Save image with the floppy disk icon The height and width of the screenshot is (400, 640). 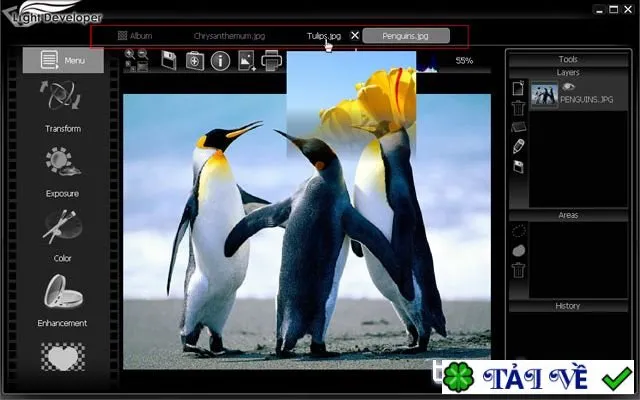tap(169, 61)
